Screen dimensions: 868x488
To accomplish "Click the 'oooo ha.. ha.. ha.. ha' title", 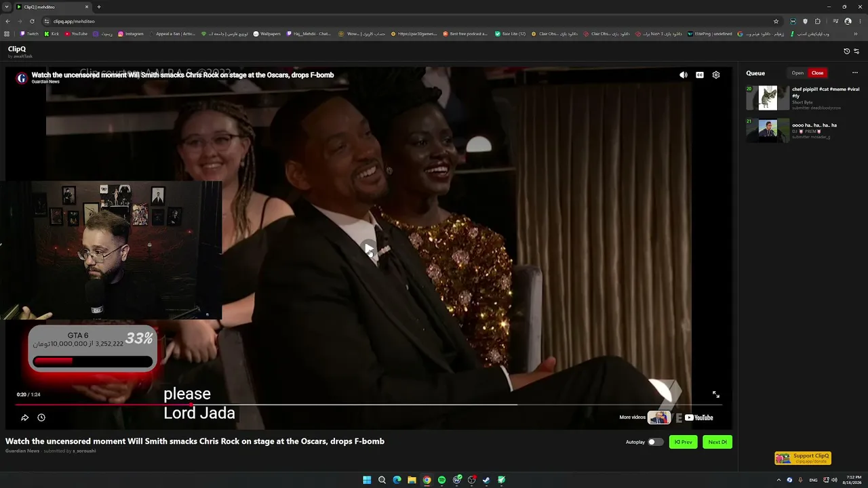I will [814, 125].
